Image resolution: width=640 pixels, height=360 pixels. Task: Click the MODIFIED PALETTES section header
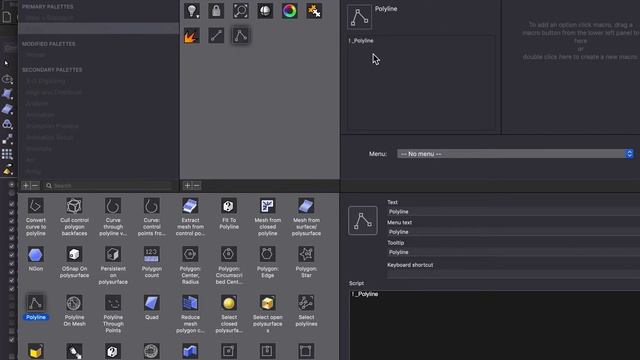tap(49, 44)
